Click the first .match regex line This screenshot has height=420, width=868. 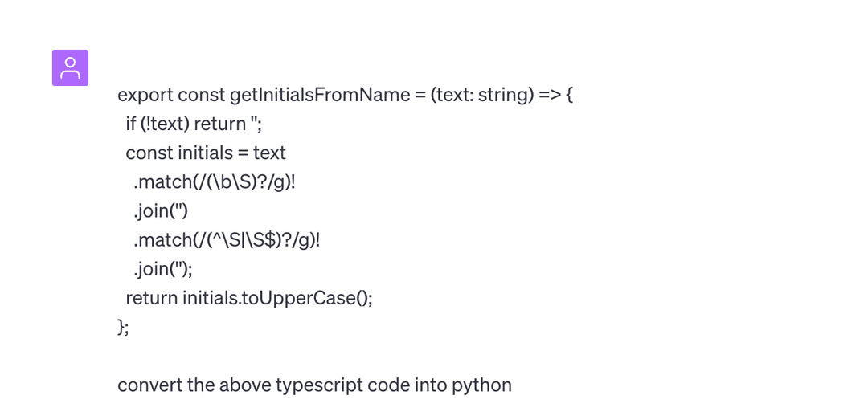[215, 182]
